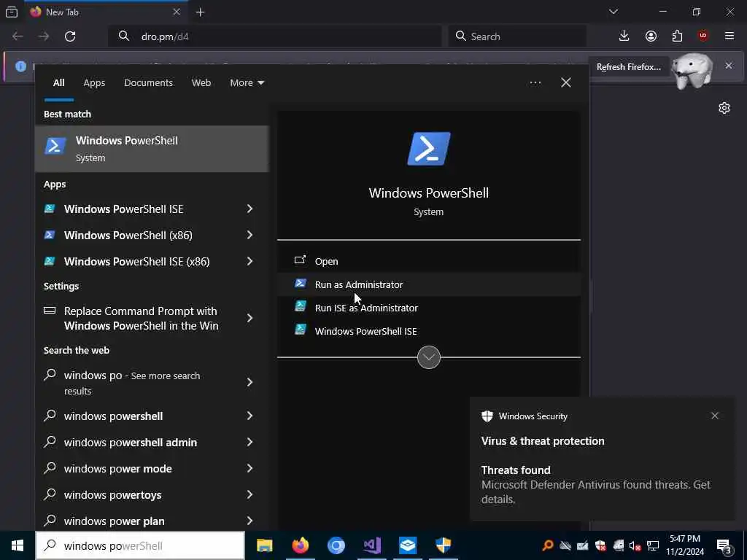Open a new Firefox tab with plus
The height and width of the screenshot is (560, 747).
(201, 12)
